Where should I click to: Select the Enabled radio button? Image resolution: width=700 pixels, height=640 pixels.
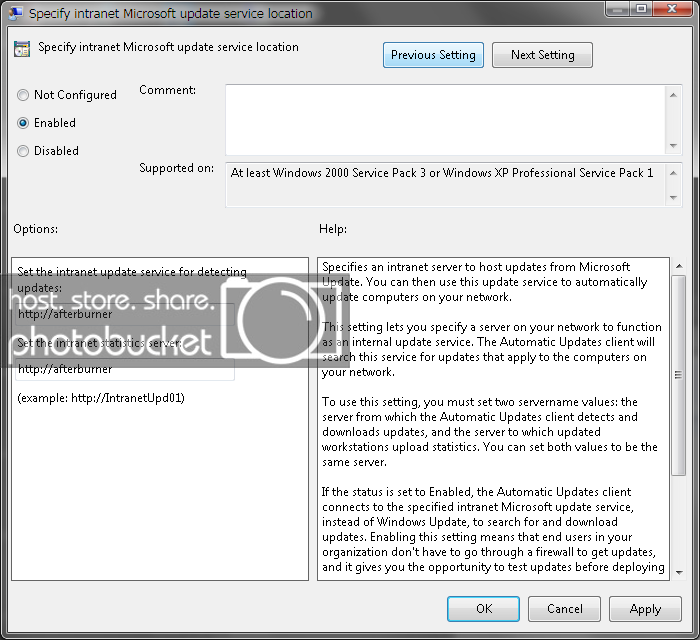pos(23,123)
